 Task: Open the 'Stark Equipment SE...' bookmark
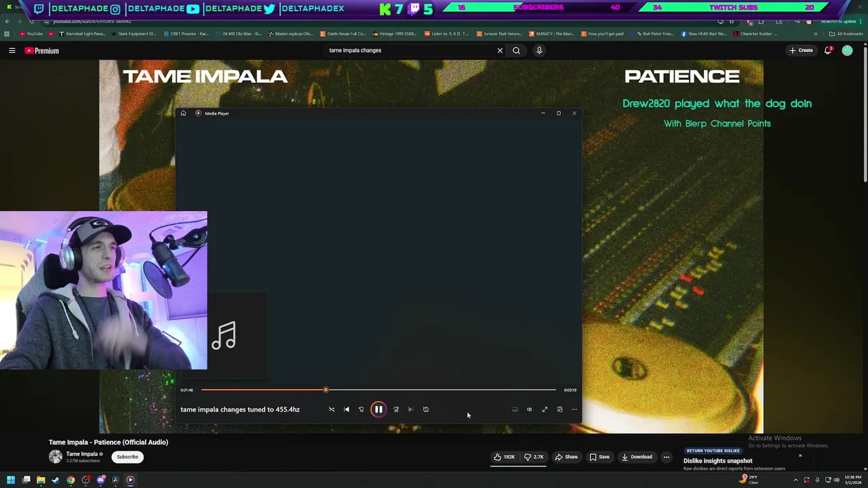(x=134, y=34)
